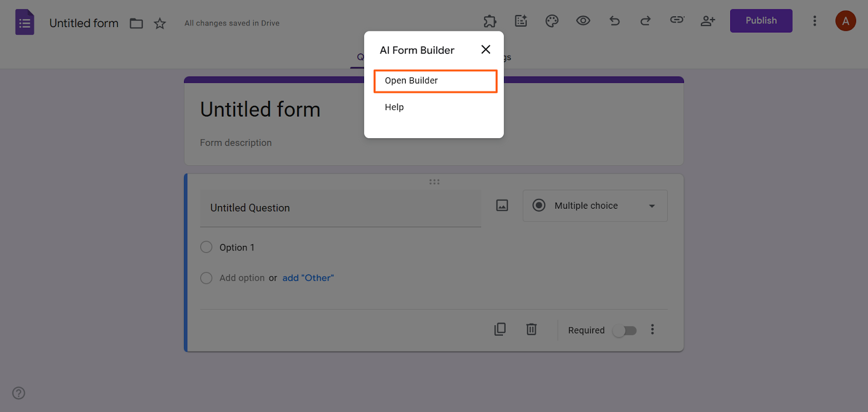Click the add collaborators icon
Viewport: 868px width, 412px height.
(708, 21)
